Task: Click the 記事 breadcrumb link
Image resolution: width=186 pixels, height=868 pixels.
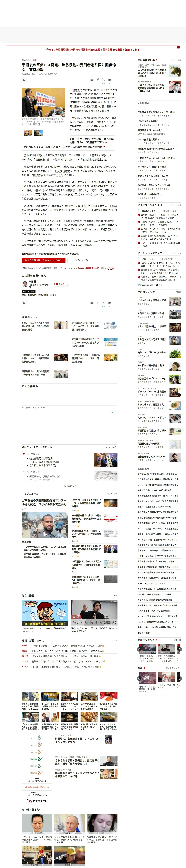Action: [34, 60]
